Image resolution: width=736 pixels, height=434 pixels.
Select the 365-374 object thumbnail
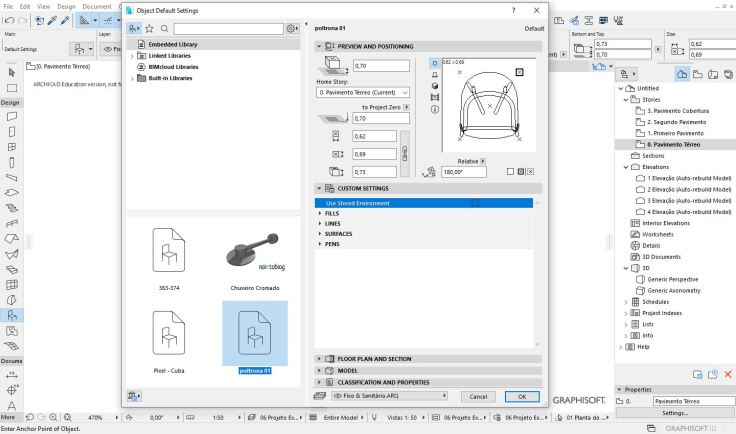(x=169, y=259)
